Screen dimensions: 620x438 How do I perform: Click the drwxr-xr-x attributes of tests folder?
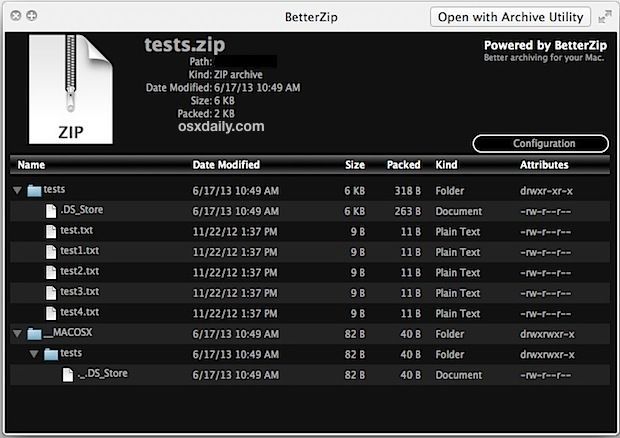click(x=546, y=191)
